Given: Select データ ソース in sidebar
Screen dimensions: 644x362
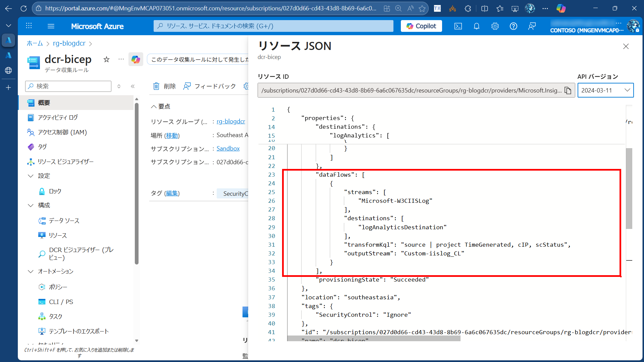Looking at the screenshot, I should point(64,221).
